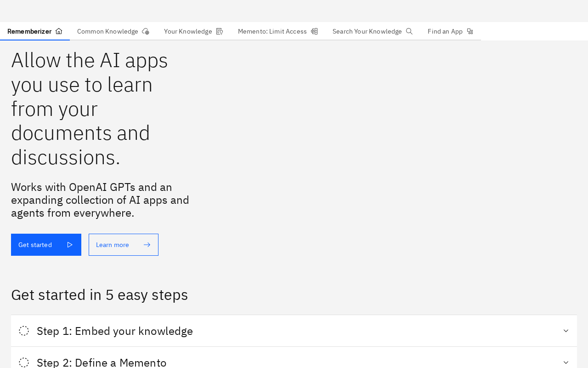Image resolution: width=588 pixels, height=368 pixels.
Task: Click the Step 2 incomplete status circle
Action: (24, 362)
